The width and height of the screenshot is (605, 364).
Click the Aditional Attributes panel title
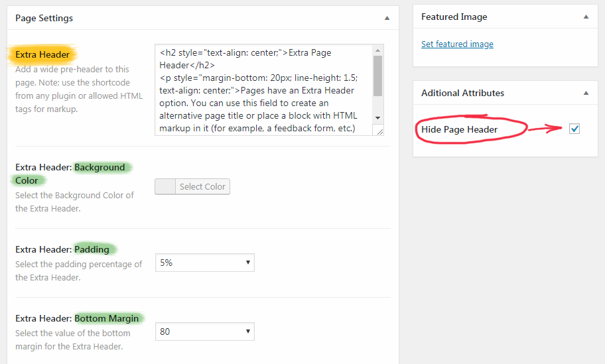pos(462,93)
